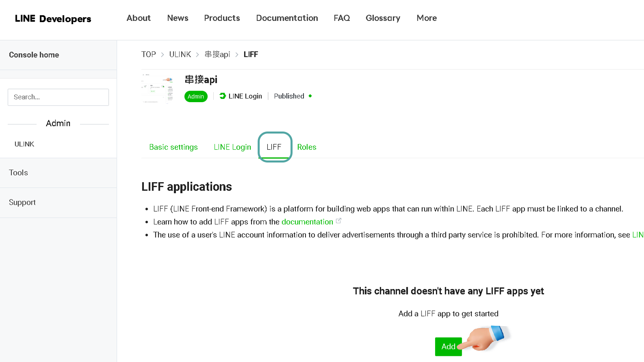This screenshot has height=362, width=644.
Task: Click the channel thumbnail image
Action: click(x=158, y=88)
